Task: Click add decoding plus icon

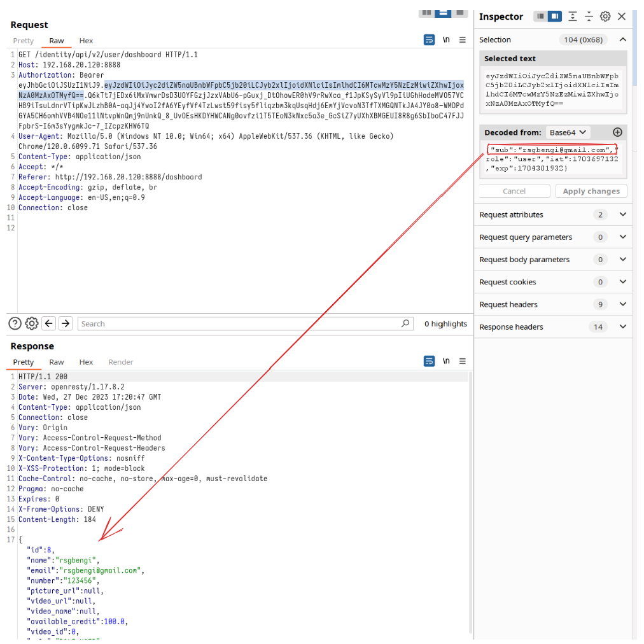Action: pyautogui.click(x=617, y=132)
